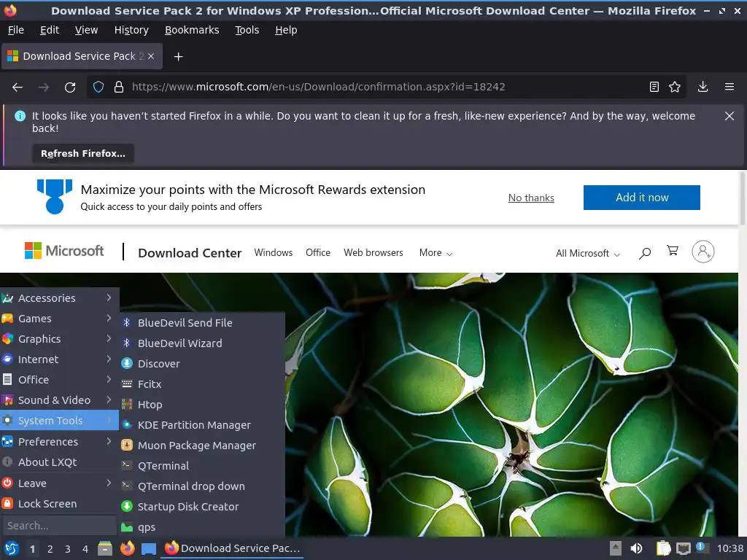Expand the Games submenu
The image size is (747, 560).
(59, 319)
